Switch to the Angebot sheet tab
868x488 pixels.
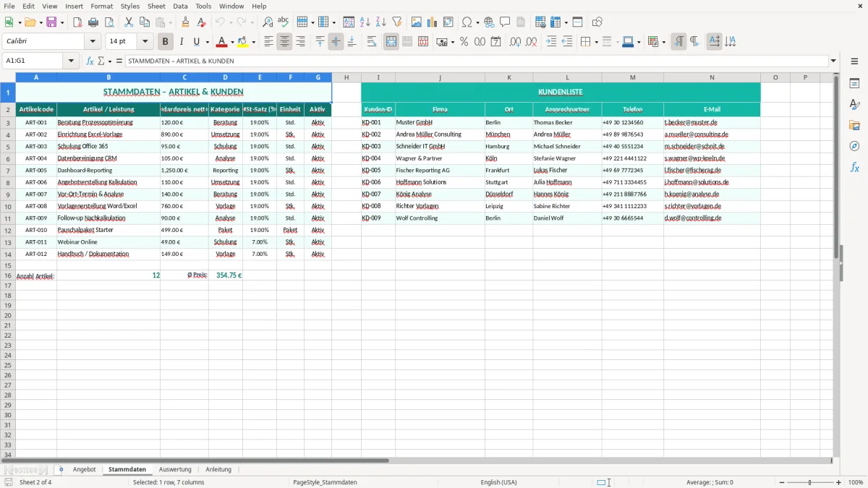[85, 469]
